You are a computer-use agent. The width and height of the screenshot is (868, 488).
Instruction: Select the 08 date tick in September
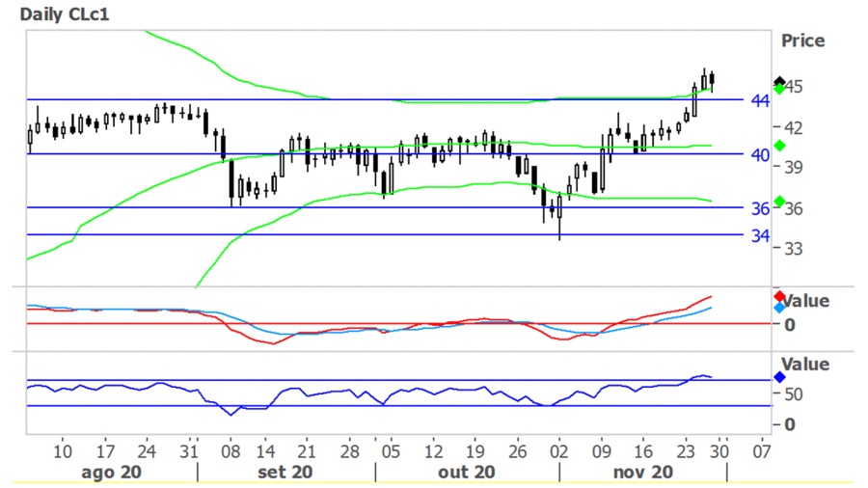click(231, 451)
